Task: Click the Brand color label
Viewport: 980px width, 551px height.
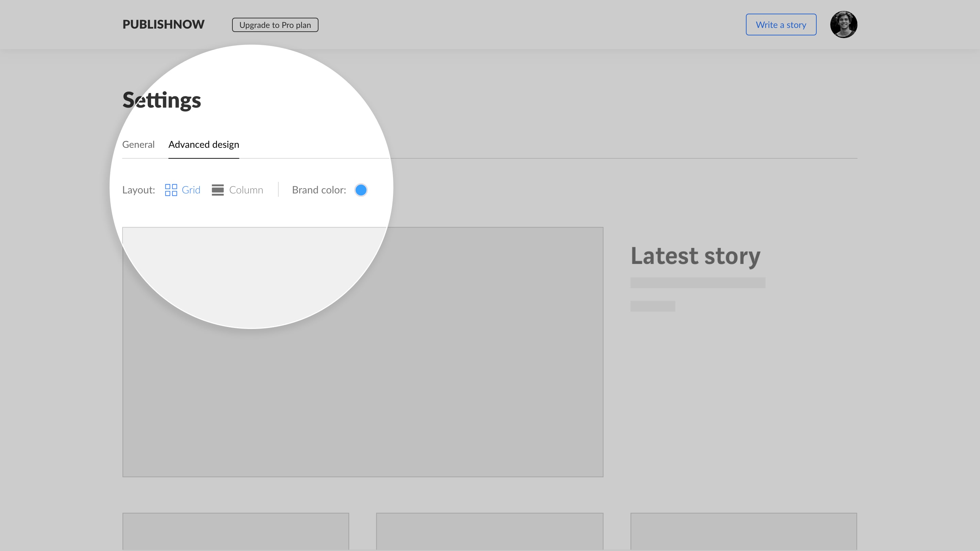Action: tap(319, 190)
